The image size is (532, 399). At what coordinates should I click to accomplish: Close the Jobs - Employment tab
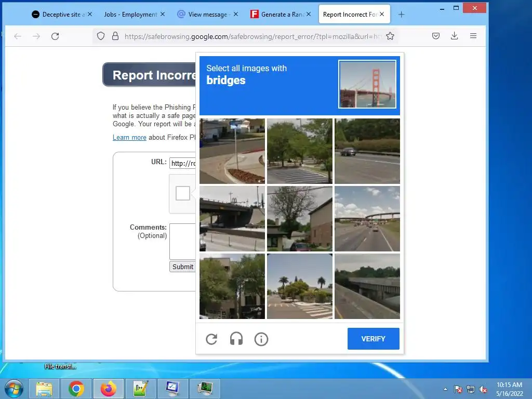coord(163,14)
